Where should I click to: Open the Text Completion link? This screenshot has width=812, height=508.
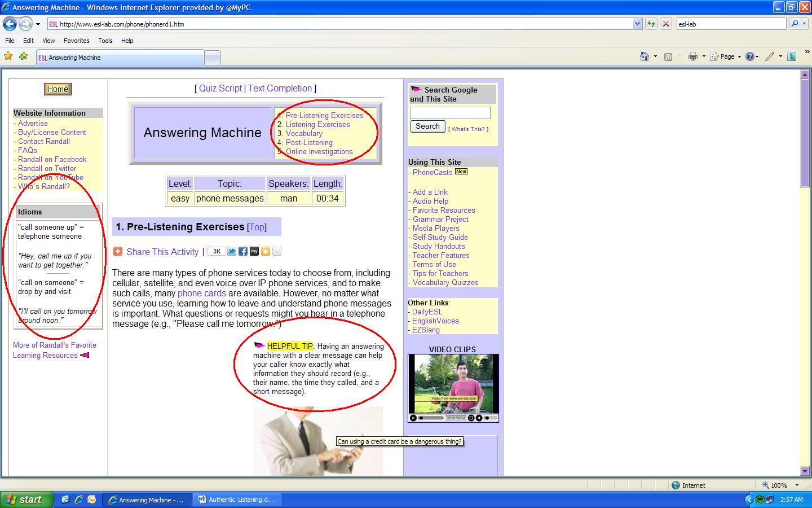pos(280,88)
